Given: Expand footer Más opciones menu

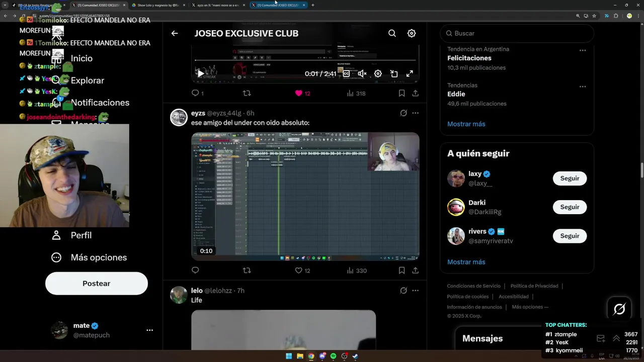Looking at the screenshot, I should [530, 307].
